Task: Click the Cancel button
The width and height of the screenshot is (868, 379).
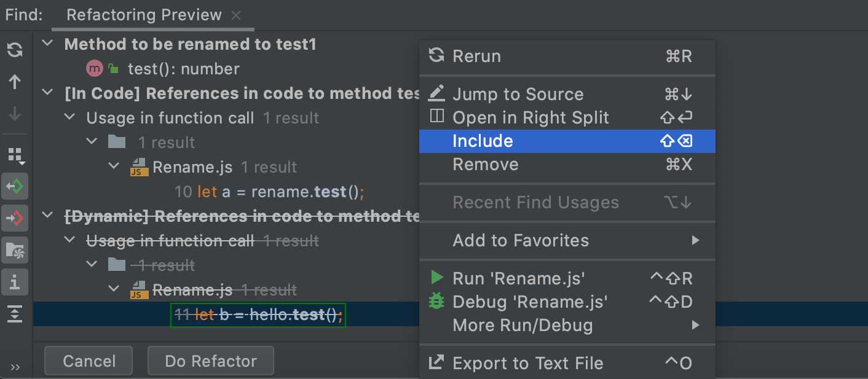Action: tap(88, 361)
